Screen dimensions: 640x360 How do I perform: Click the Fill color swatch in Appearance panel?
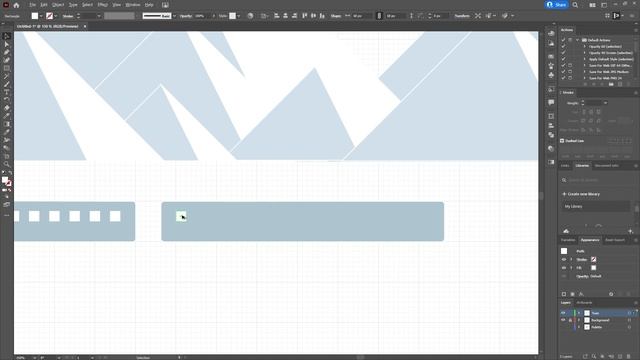pyautogui.click(x=593, y=268)
